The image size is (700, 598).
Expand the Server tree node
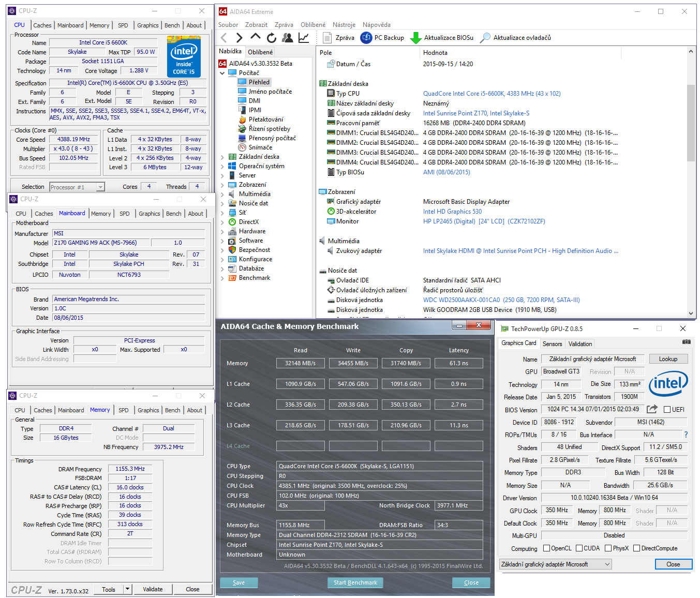click(222, 175)
